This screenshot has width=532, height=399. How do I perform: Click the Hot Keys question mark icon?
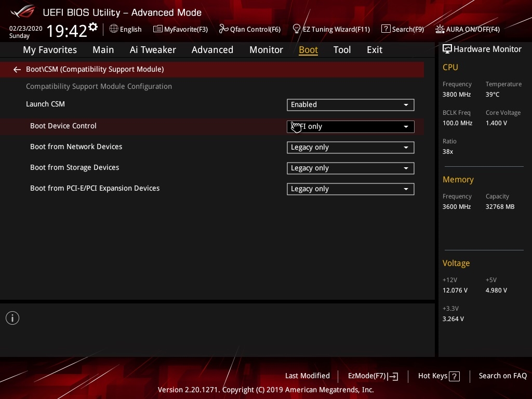(x=454, y=376)
